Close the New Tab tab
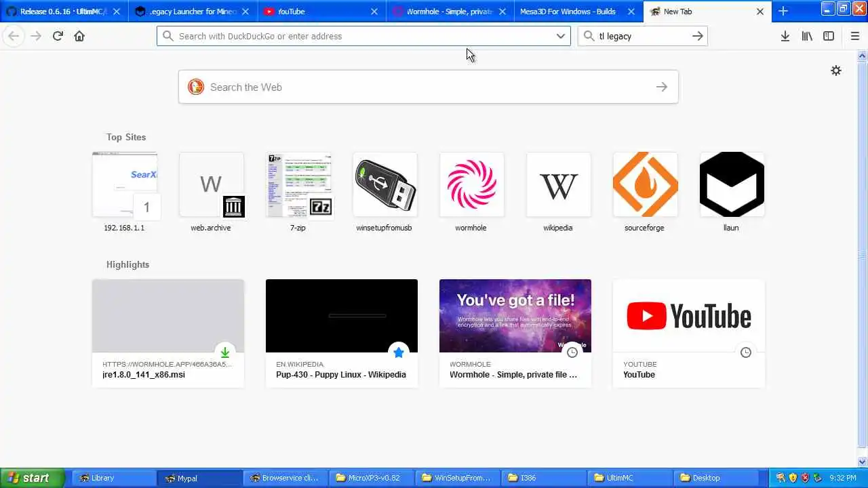 [x=760, y=12]
